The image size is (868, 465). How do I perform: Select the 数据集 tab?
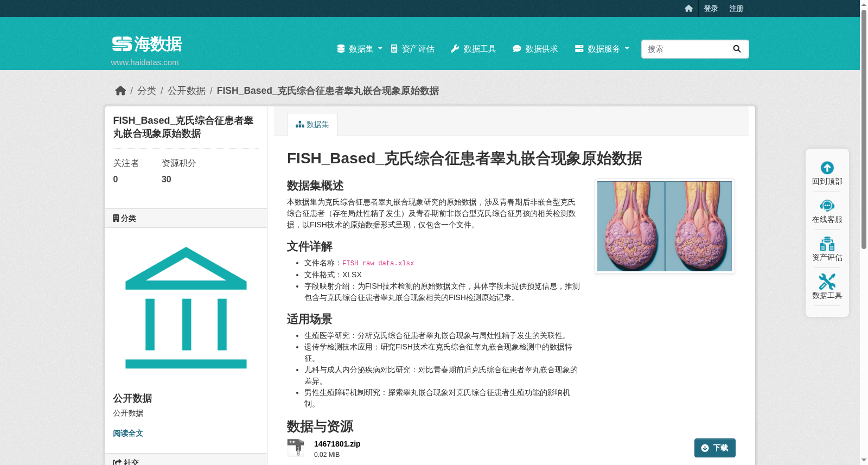312,125
